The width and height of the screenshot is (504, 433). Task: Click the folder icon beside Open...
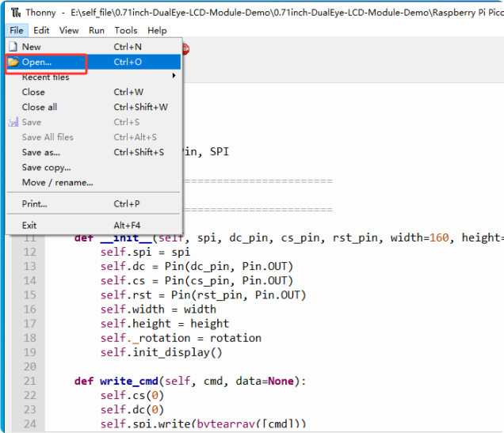tap(13, 63)
